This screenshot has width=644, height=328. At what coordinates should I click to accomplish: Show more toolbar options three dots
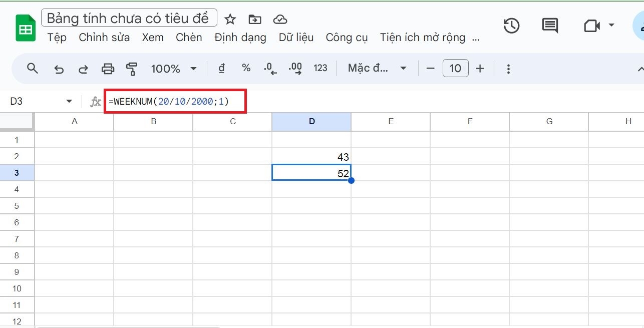point(508,69)
